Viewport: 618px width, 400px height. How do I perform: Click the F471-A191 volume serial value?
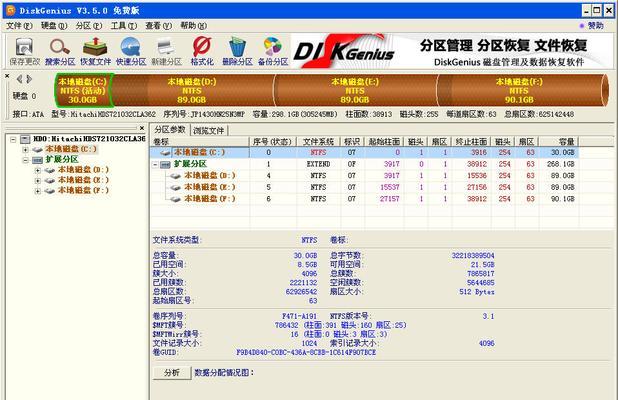[x=300, y=316]
